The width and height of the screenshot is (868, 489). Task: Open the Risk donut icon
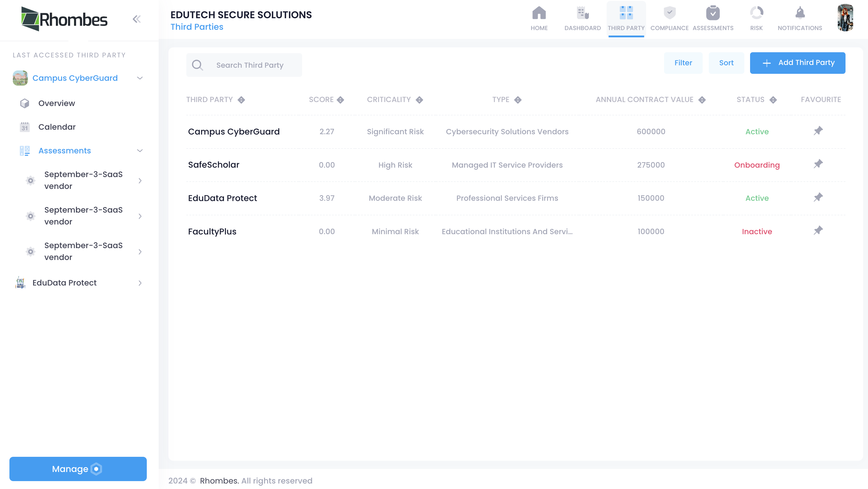coord(756,13)
